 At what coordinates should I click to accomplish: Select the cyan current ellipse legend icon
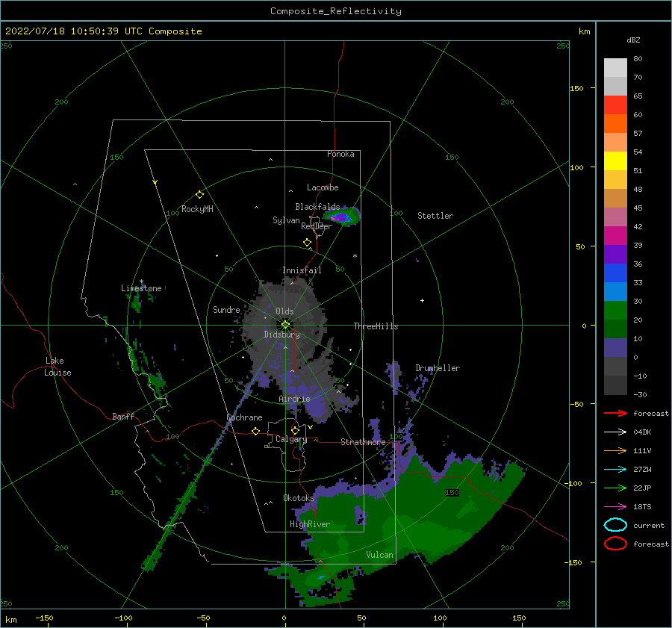(x=615, y=525)
